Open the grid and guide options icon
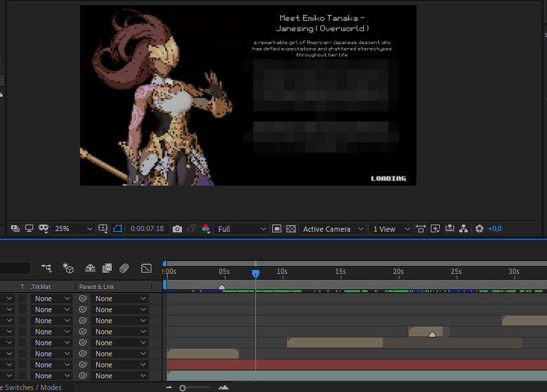The width and height of the screenshot is (547, 392). point(103,228)
